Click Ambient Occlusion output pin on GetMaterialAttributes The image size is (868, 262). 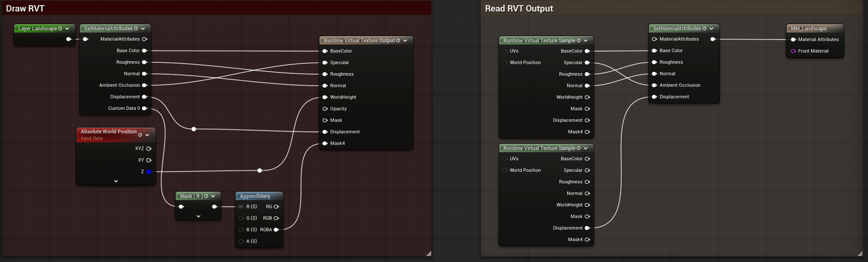[x=145, y=85]
